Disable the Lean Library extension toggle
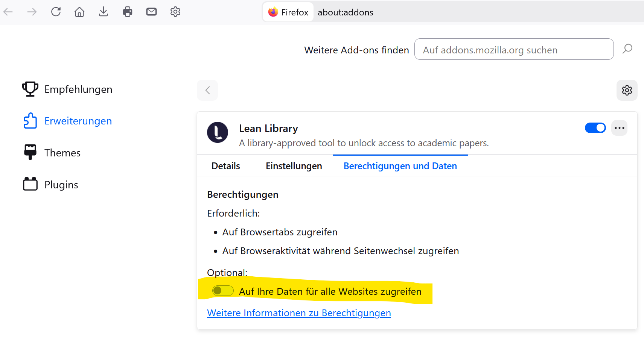Image resolution: width=644 pixels, height=338 pixels. coord(595,128)
